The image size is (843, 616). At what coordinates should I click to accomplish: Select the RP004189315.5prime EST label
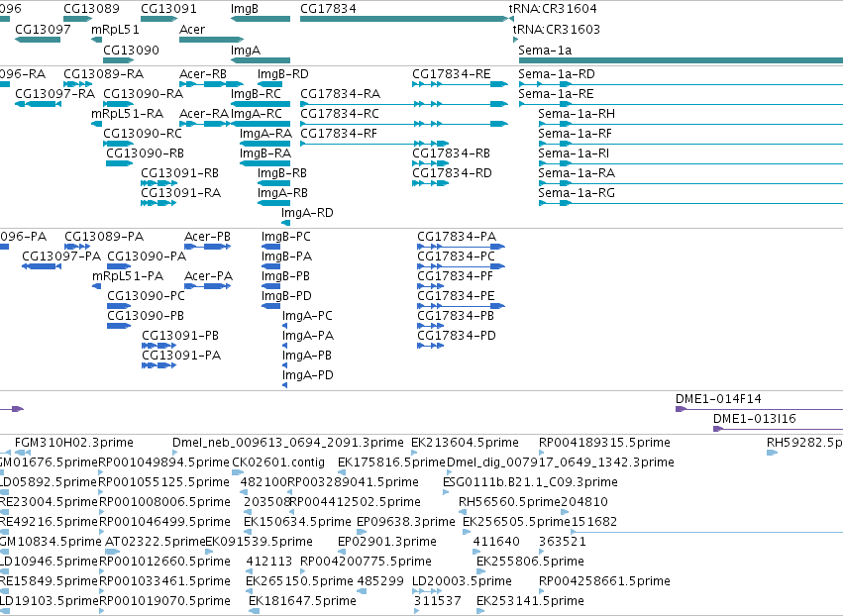604,443
